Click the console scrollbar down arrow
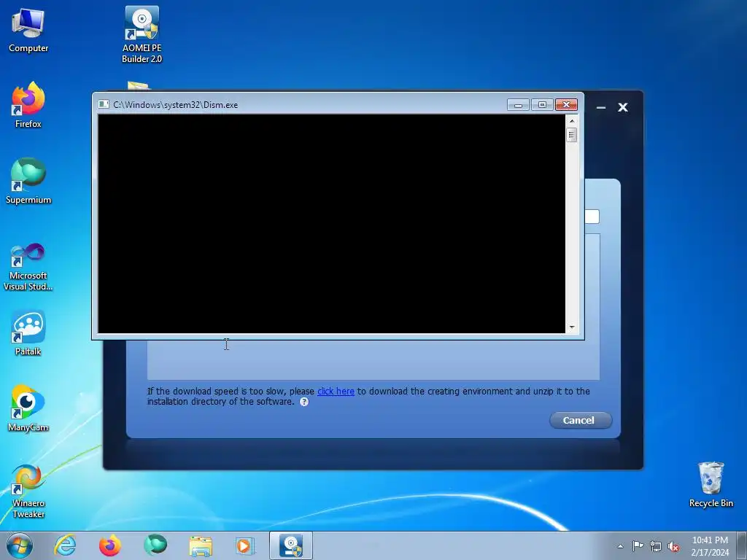This screenshot has height=560, width=747. coord(572,327)
